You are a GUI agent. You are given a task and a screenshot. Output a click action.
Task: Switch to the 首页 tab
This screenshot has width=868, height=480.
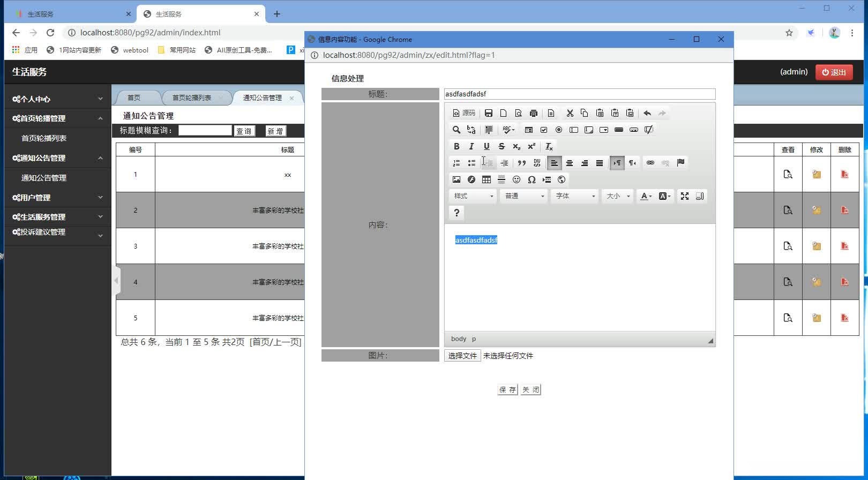coord(134,97)
